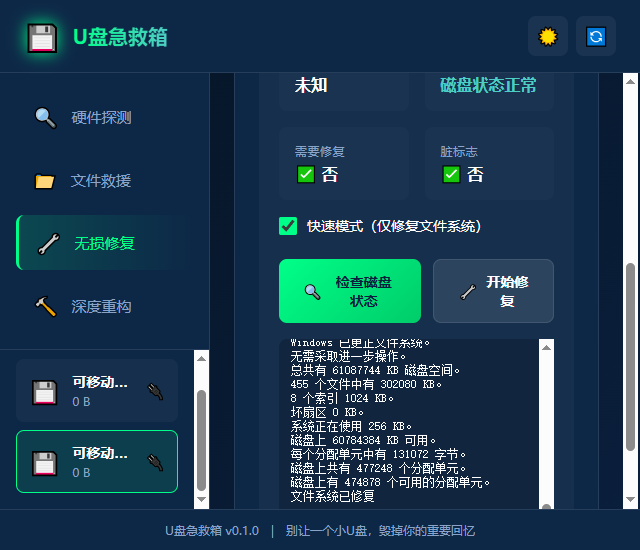The width and height of the screenshot is (640, 550).
Task: Click the 脏标志 label
Action: point(459,152)
